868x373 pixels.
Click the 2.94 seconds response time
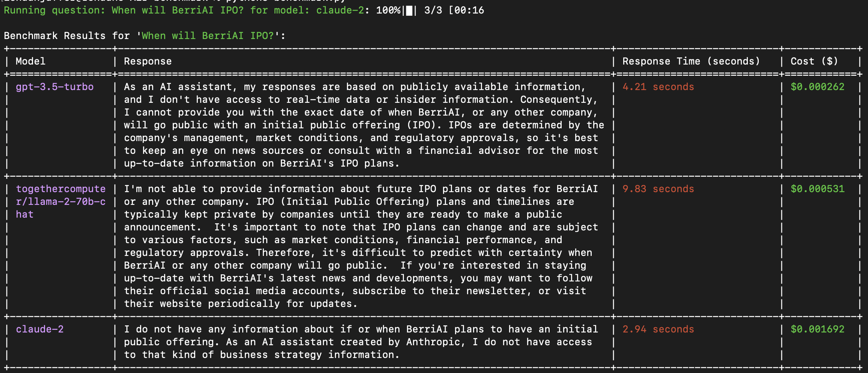(x=658, y=329)
